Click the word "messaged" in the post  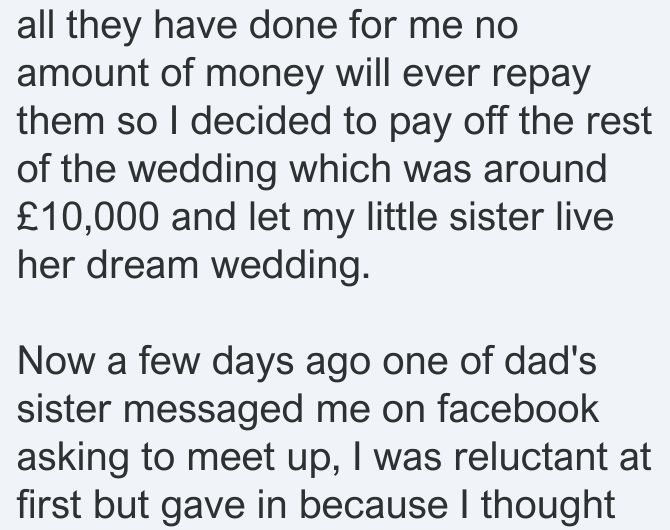pos(214,411)
